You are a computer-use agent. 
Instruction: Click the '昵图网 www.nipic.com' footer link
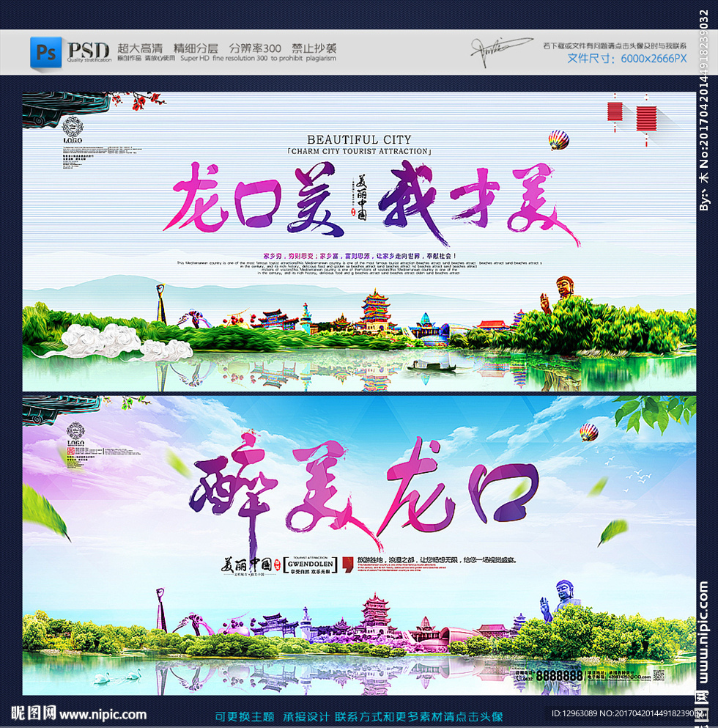[x=79, y=713]
